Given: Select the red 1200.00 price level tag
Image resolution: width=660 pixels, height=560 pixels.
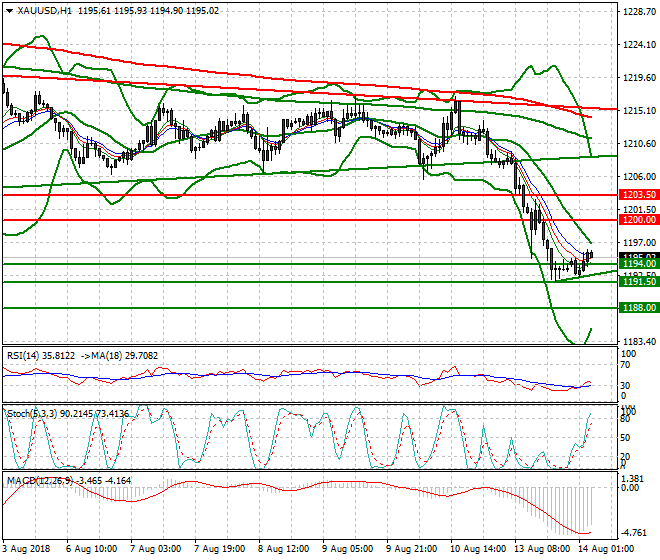Looking at the screenshot, I should tap(638, 219).
